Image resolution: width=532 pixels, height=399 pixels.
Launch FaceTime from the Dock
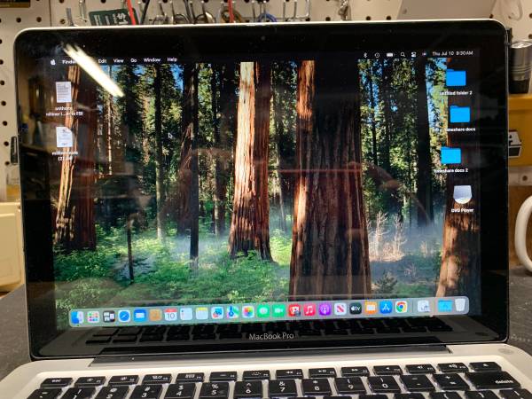pos(278,311)
